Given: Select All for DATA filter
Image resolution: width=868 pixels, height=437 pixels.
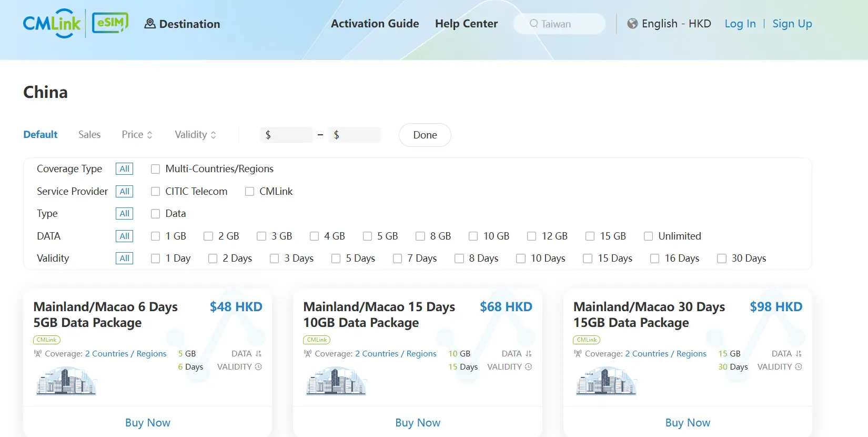Looking at the screenshot, I should [x=125, y=236].
